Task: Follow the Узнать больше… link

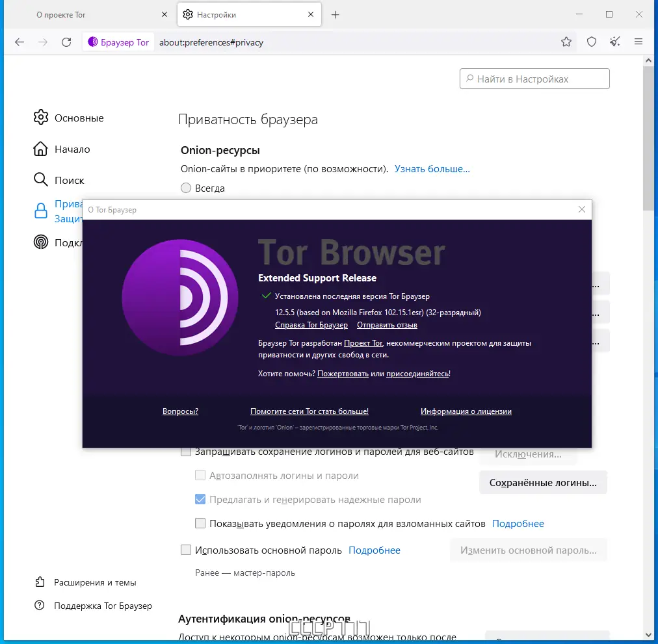Action: tap(432, 169)
